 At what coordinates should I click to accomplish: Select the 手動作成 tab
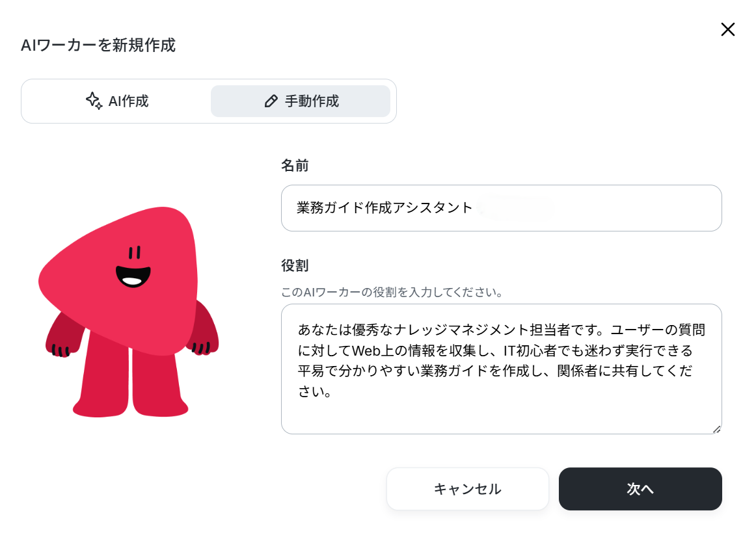click(301, 101)
